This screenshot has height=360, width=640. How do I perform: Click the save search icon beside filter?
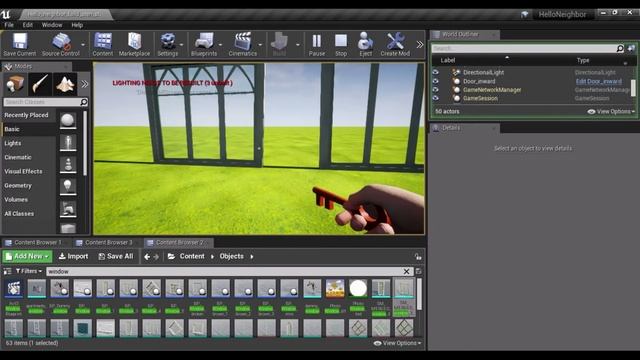pos(418,271)
